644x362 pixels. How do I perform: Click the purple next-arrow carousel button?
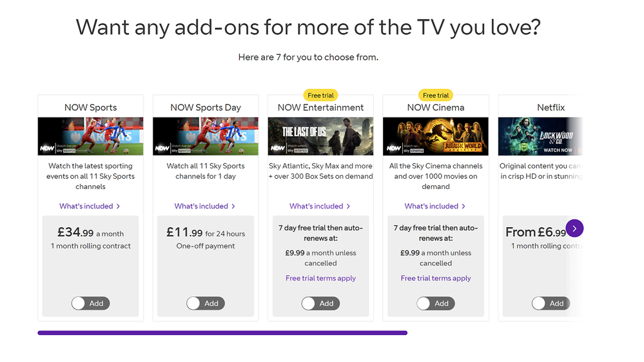coord(574,228)
